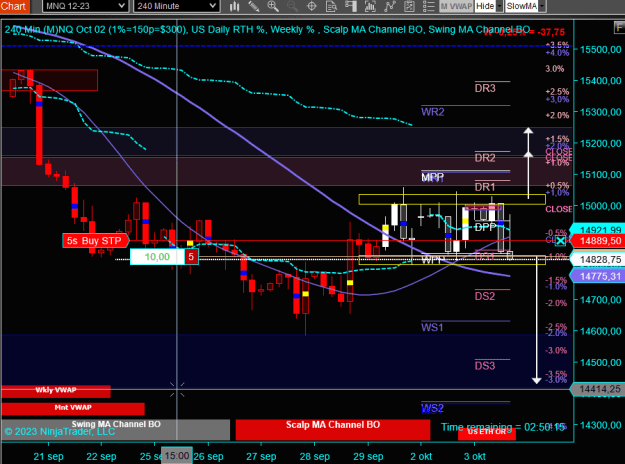Click the 14700,00 price axis label
The height and width of the screenshot is (464, 625).
[601, 300]
